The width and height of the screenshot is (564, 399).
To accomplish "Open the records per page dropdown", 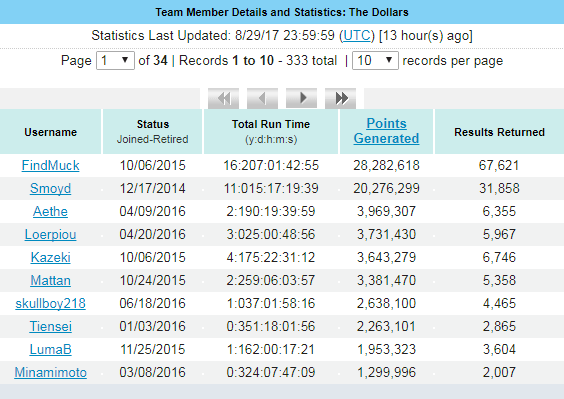I will pyautogui.click(x=375, y=60).
